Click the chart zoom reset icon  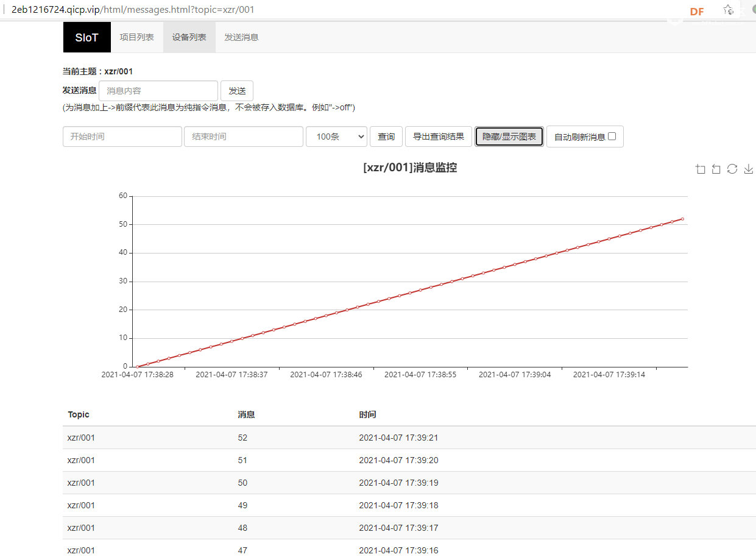click(x=716, y=169)
